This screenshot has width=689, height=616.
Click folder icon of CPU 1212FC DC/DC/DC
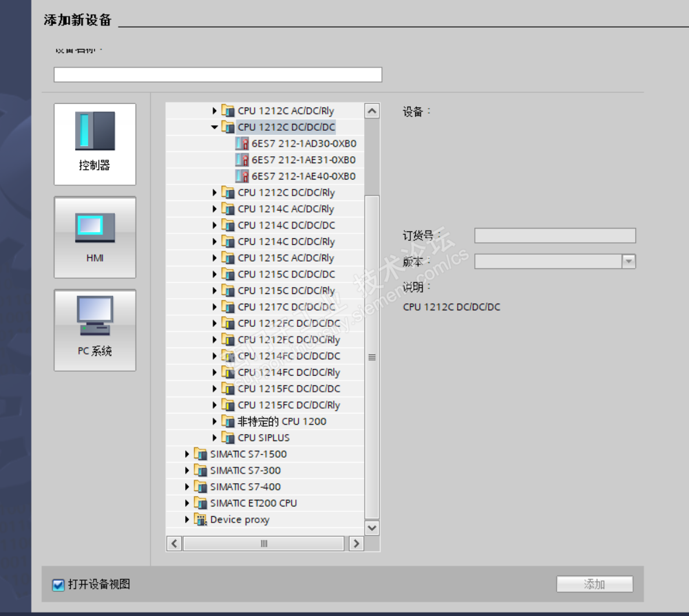[x=228, y=323]
